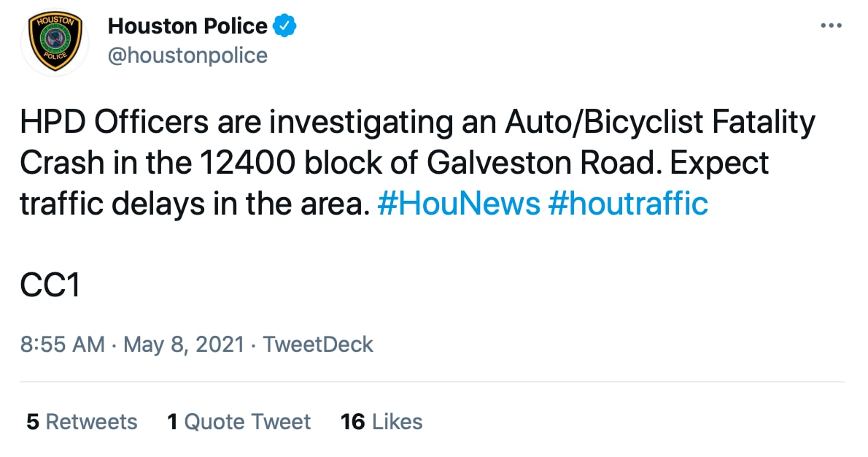Click the blue verified checkmark badge

coord(285,26)
